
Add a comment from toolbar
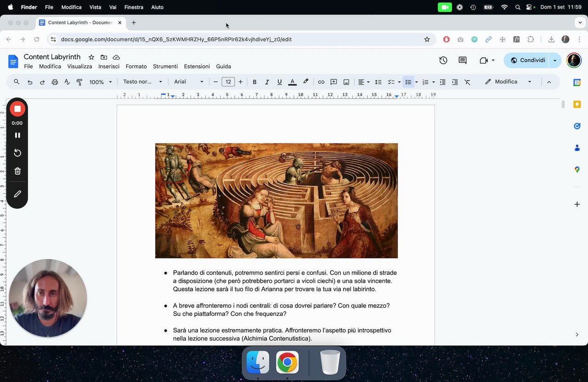click(x=334, y=82)
